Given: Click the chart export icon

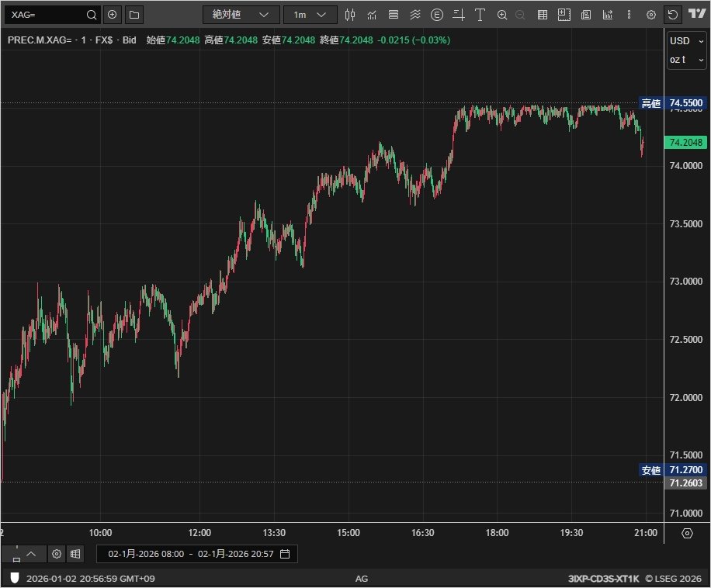Looking at the screenshot, I should 608,15.
